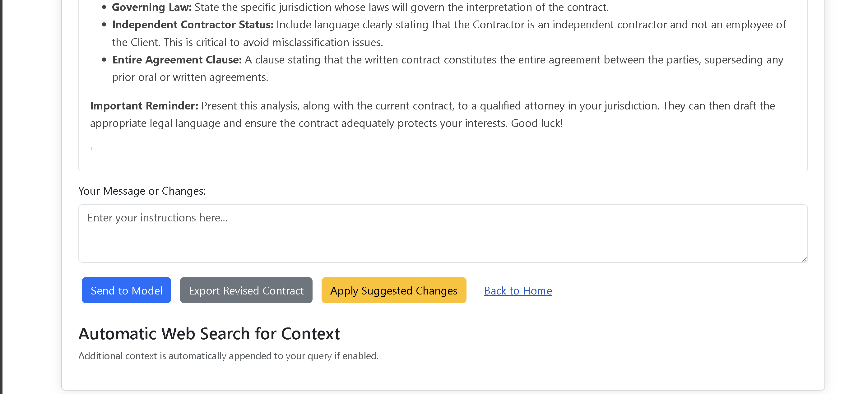Follow the Back to Home link
The width and height of the screenshot is (868, 394).
click(518, 290)
